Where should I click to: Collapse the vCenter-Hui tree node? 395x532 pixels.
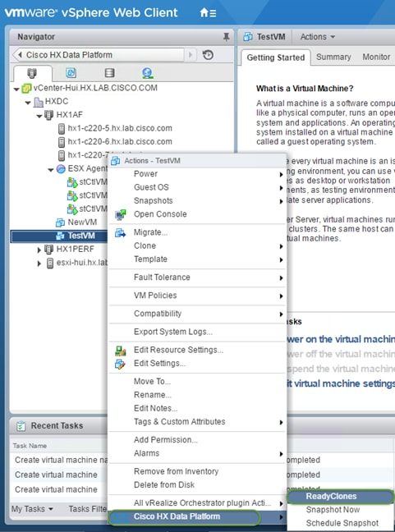coord(16,89)
